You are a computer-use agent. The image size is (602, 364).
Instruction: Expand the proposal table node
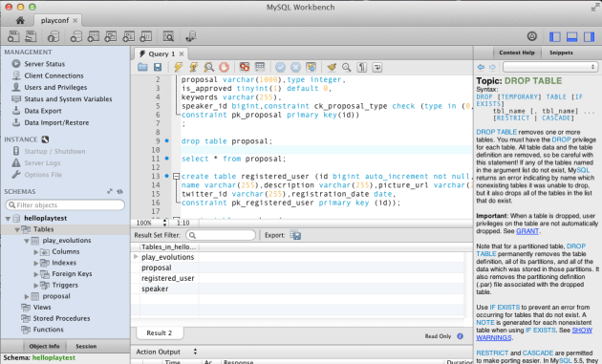coord(27,297)
